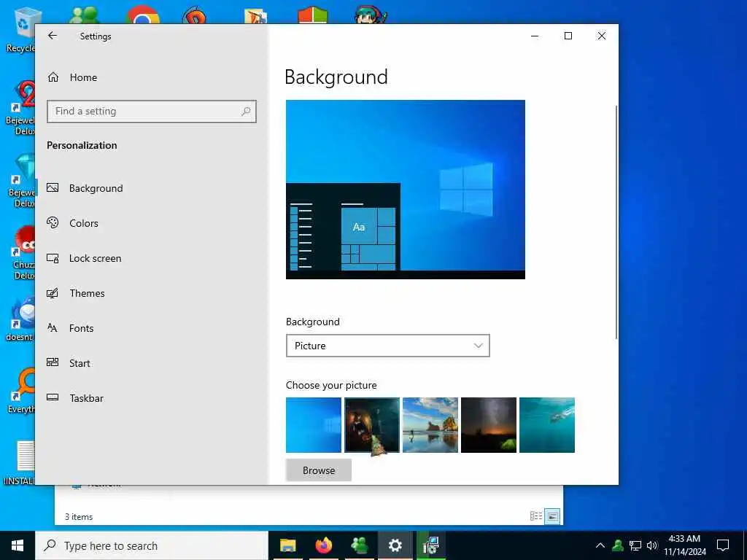Open the network tray icon
Viewport: 747px width, 560px height.
[635, 545]
